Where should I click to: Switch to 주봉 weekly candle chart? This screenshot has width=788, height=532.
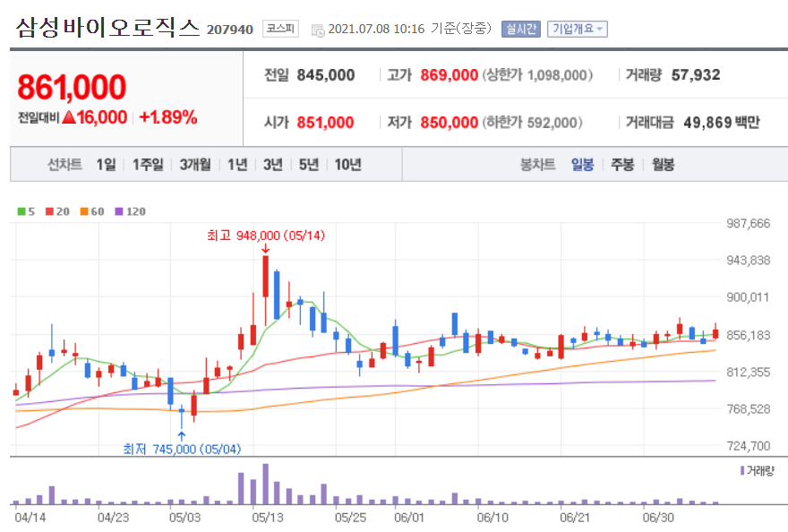point(622,165)
